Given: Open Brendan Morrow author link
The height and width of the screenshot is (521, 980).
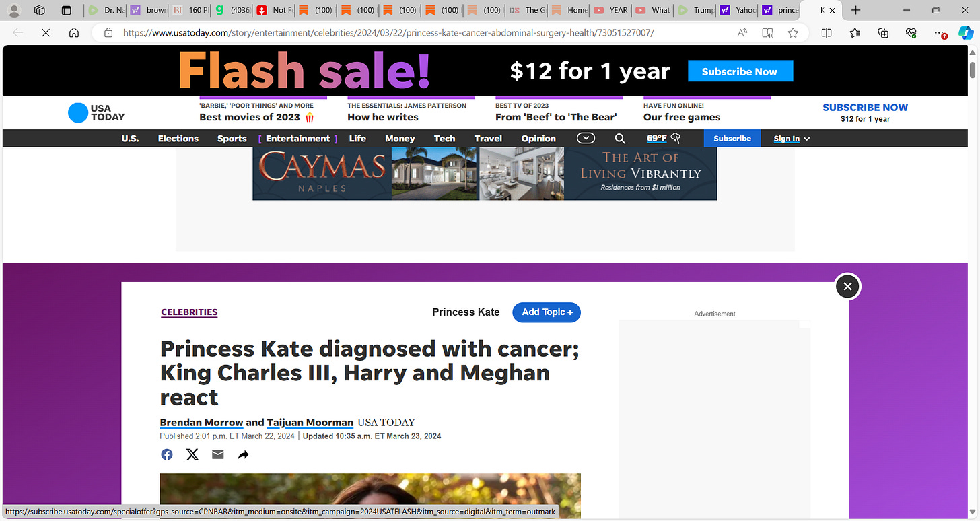Looking at the screenshot, I should [x=201, y=423].
